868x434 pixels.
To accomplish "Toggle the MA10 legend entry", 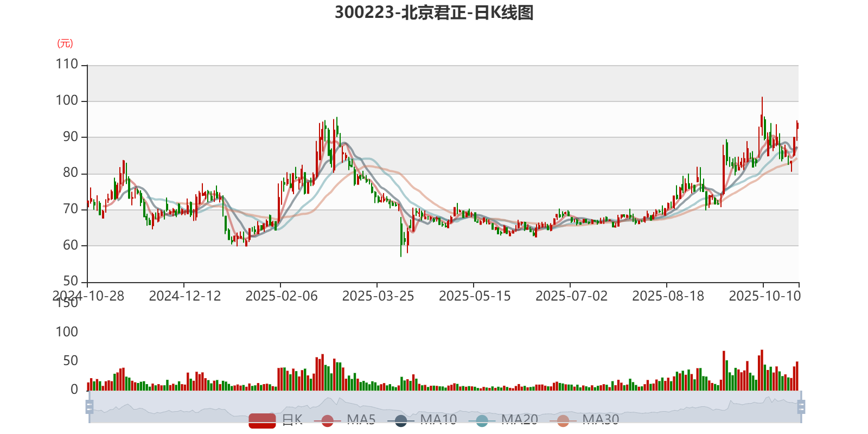I will click(x=422, y=420).
